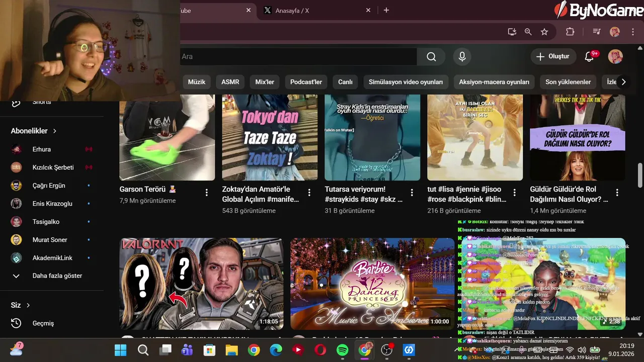Click the YouTube search magnifier button

431,56
